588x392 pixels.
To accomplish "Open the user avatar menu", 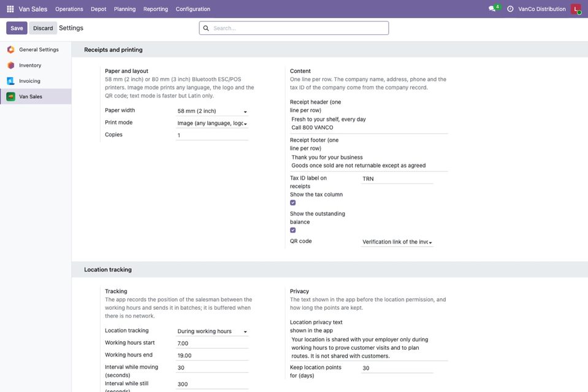I will [x=576, y=9].
